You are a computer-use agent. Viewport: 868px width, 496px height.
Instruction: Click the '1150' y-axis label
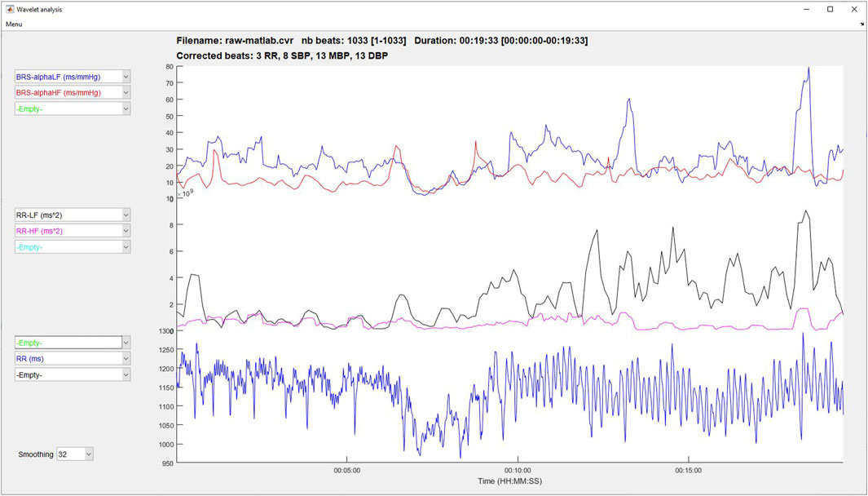click(166, 387)
